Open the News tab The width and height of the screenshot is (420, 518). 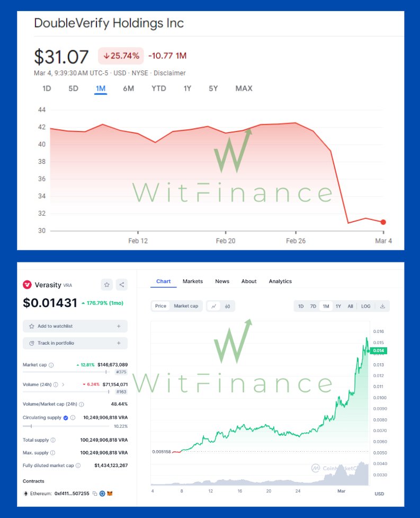coord(222,281)
